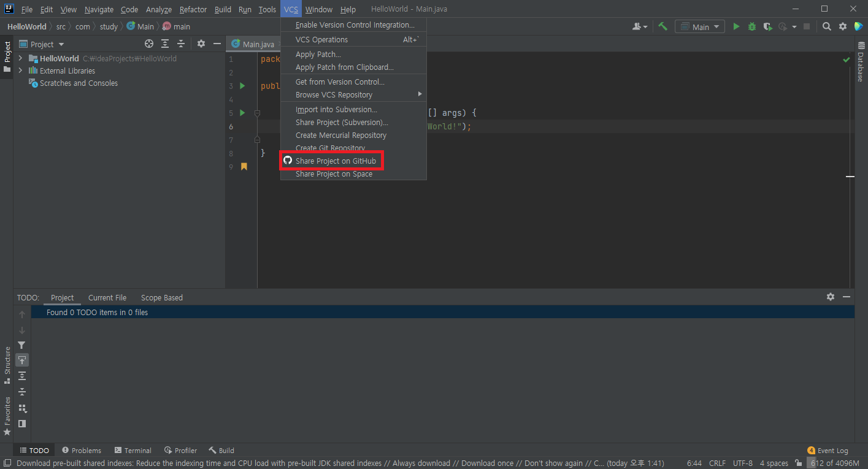Click the CRLF line separator in status bar
868x469 pixels.
(x=717, y=463)
